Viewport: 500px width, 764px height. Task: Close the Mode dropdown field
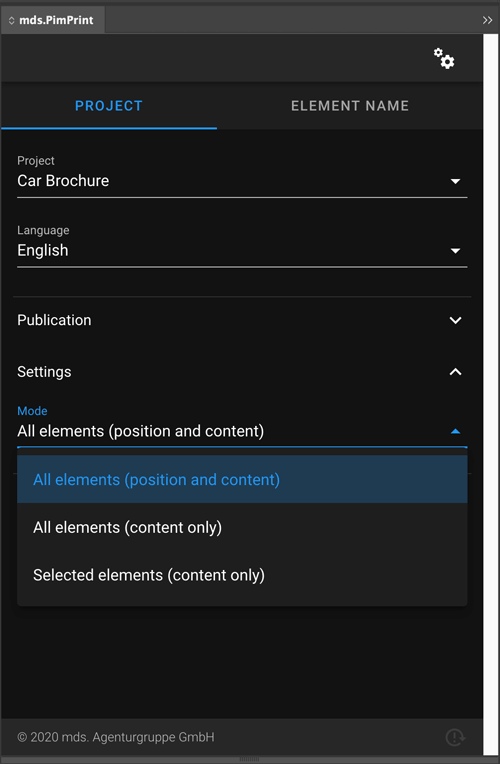point(242,431)
